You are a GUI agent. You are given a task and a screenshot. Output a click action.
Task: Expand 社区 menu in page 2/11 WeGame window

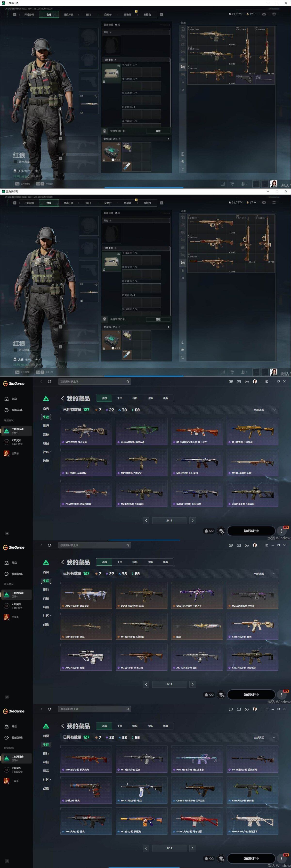click(x=47, y=452)
